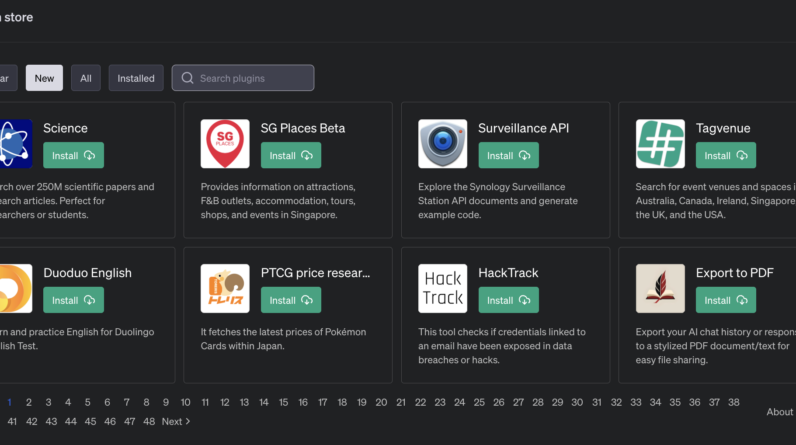Install the Tagvenue plugin
The height and width of the screenshot is (445, 796).
[726, 155]
